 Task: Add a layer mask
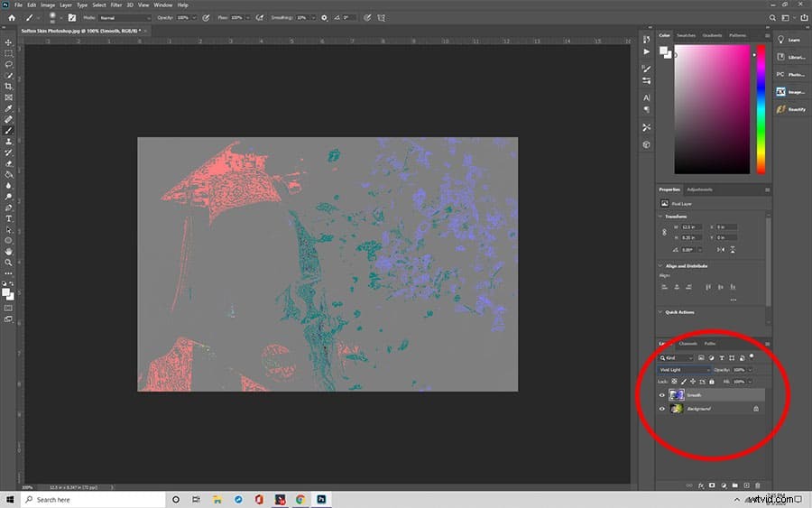coord(712,485)
